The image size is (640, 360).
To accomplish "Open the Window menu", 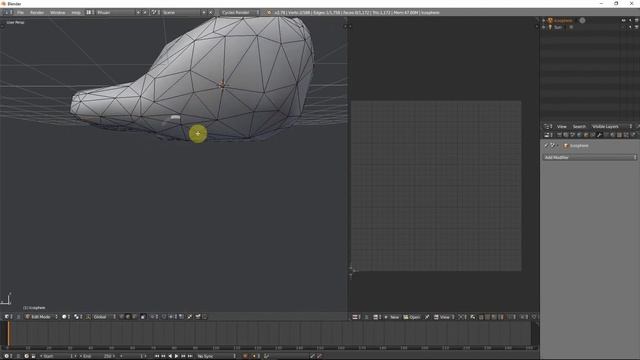I will coord(58,12).
